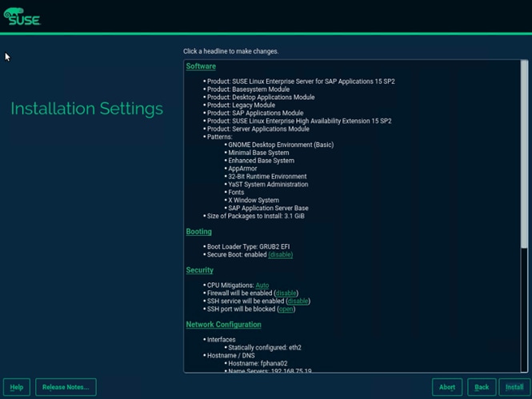Select 'Product: Legacy Module' text

(242, 105)
